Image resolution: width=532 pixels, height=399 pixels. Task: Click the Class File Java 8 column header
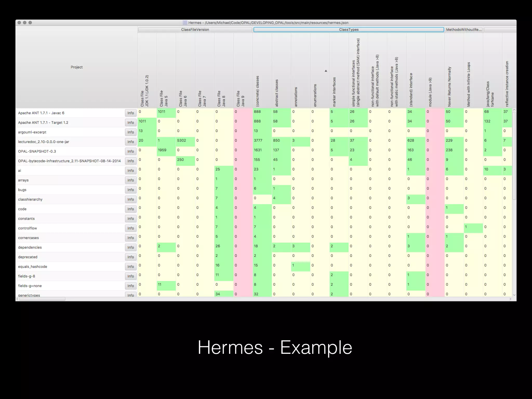pyautogui.click(x=224, y=70)
